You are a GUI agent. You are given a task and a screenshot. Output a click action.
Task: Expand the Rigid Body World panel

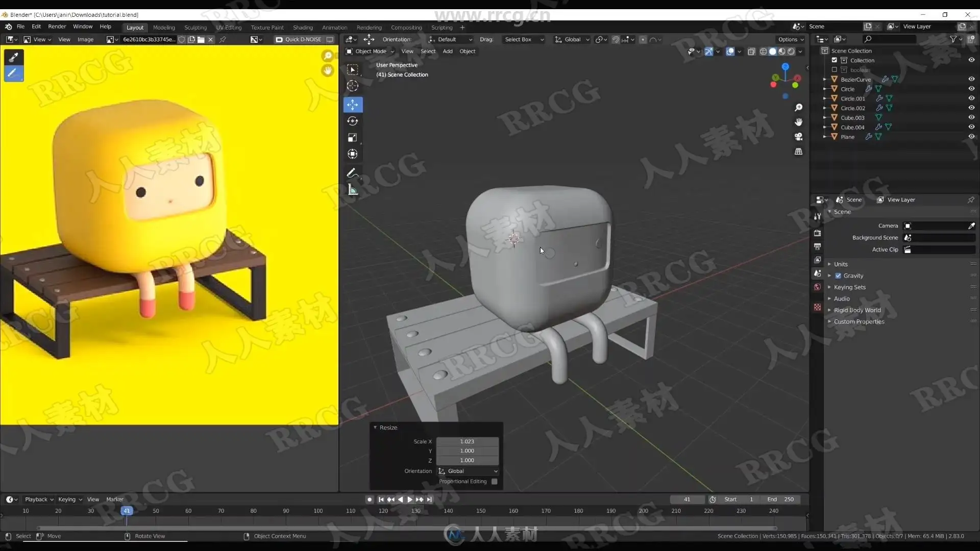(x=857, y=310)
